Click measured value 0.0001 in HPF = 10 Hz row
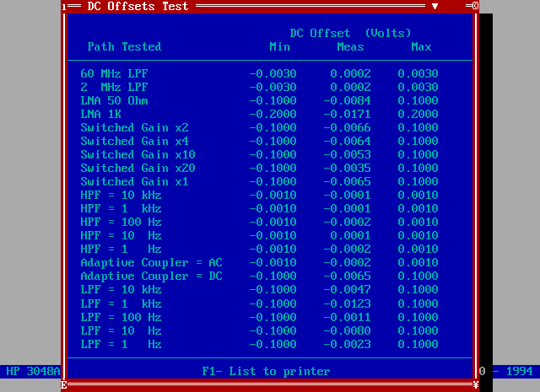Screen dimensions: 540x392 (351, 236)
